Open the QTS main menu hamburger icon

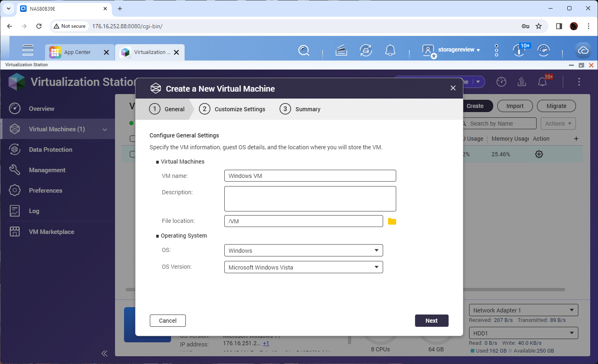pyautogui.click(x=28, y=50)
